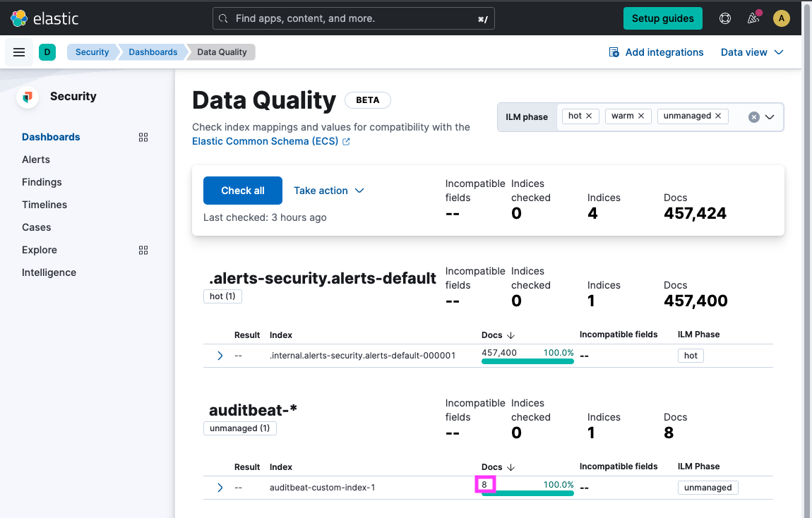The height and width of the screenshot is (518, 812).
Task: Sort first table by Docs arrow
Action: click(511, 335)
